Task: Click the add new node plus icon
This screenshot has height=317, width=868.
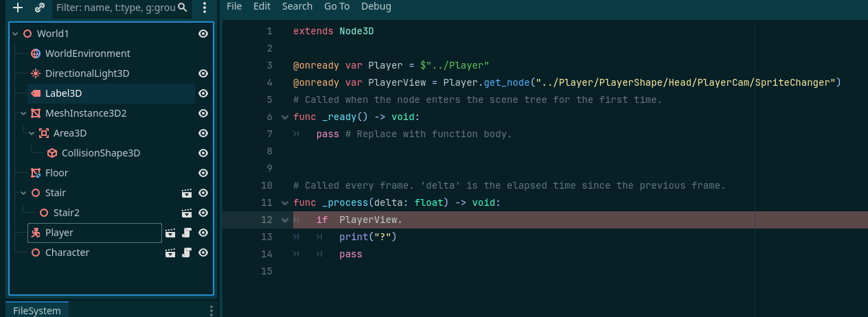Action: point(18,8)
